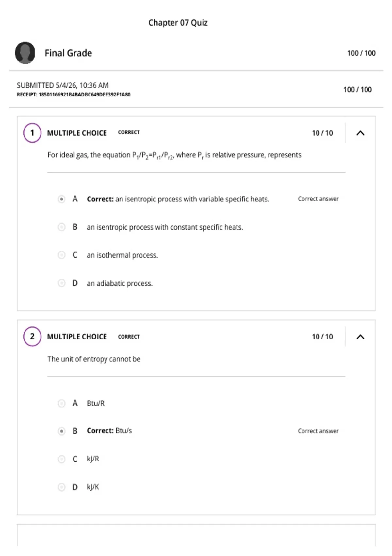Viewport: 392px width, 556px height.
Task: Click the question 2 number circle
Action: point(32,336)
